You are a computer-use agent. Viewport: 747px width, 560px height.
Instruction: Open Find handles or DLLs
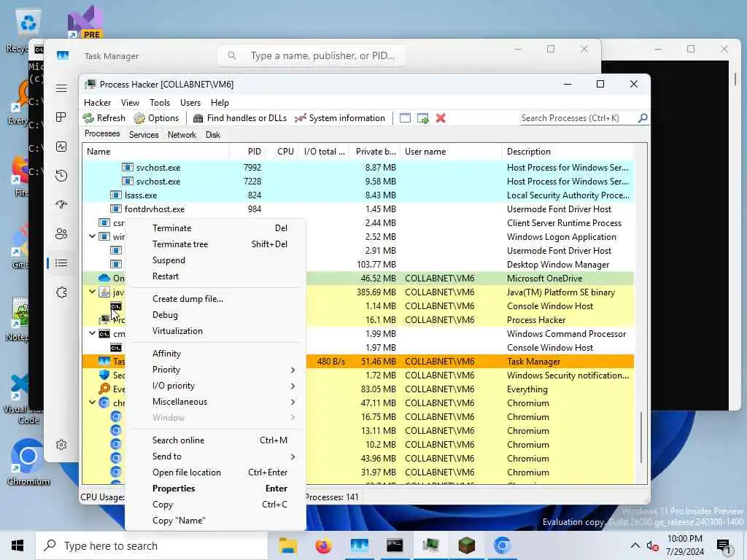240,118
